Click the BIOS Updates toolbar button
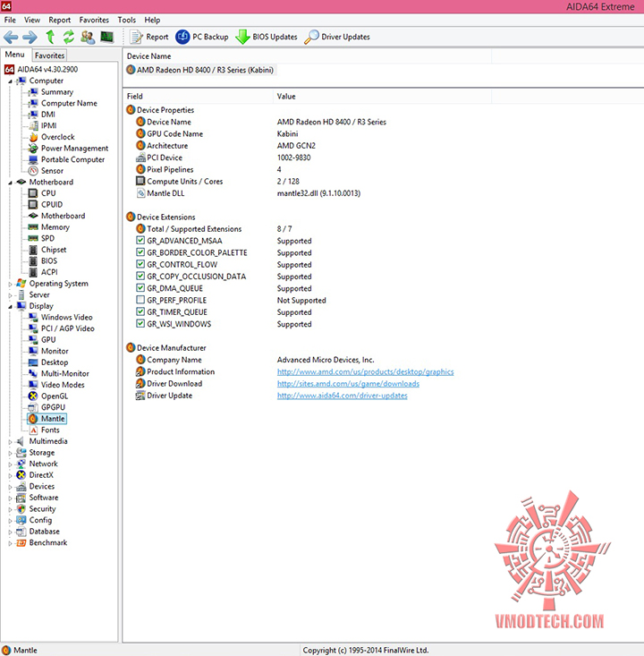The height and width of the screenshot is (656, 644). point(267,37)
